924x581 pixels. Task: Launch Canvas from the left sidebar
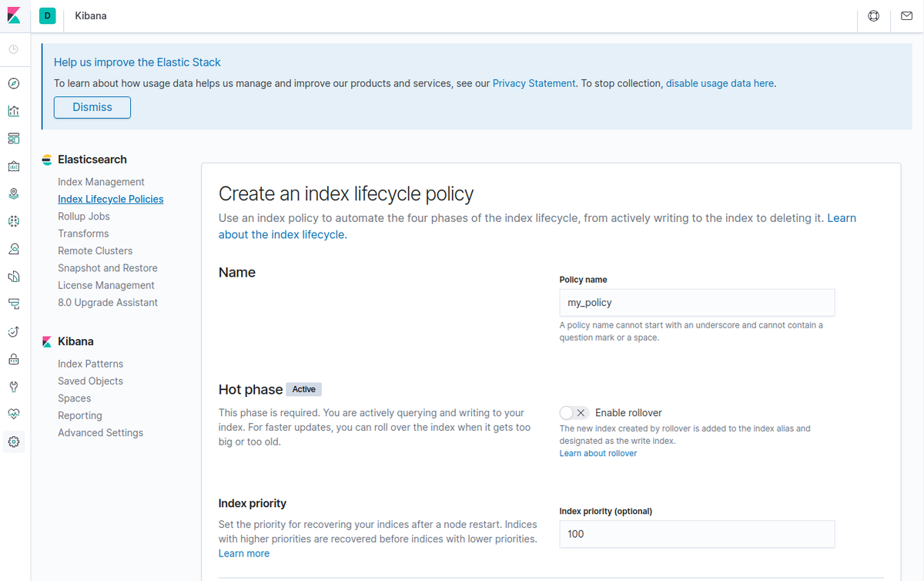point(13,166)
